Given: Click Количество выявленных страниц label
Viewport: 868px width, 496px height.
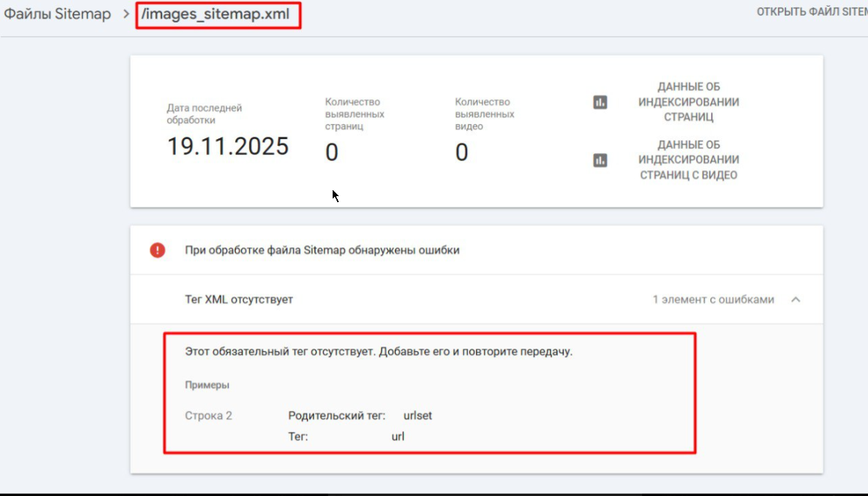Looking at the screenshot, I should pos(355,114).
